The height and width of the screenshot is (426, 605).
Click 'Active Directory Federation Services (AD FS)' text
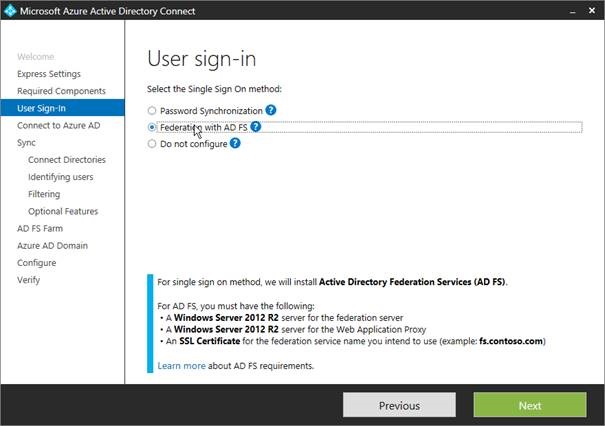coord(412,282)
